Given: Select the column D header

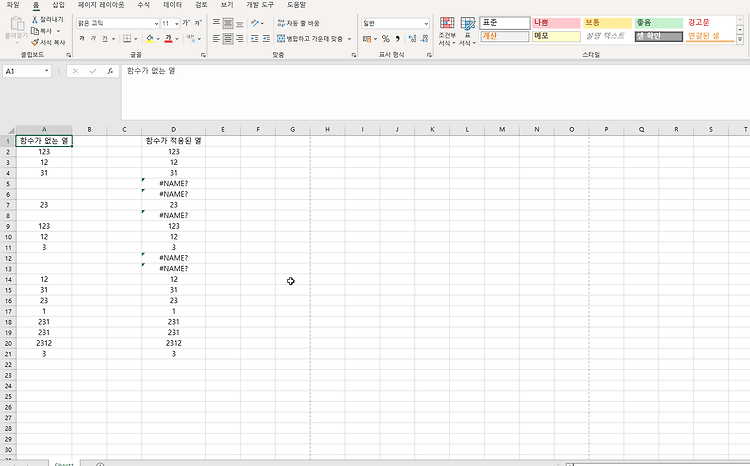Looking at the screenshot, I should pos(173,130).
